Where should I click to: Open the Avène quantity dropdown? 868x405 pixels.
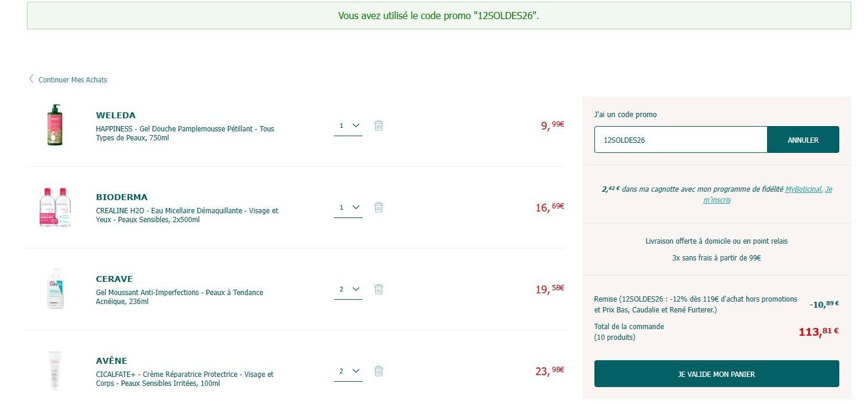348,371
